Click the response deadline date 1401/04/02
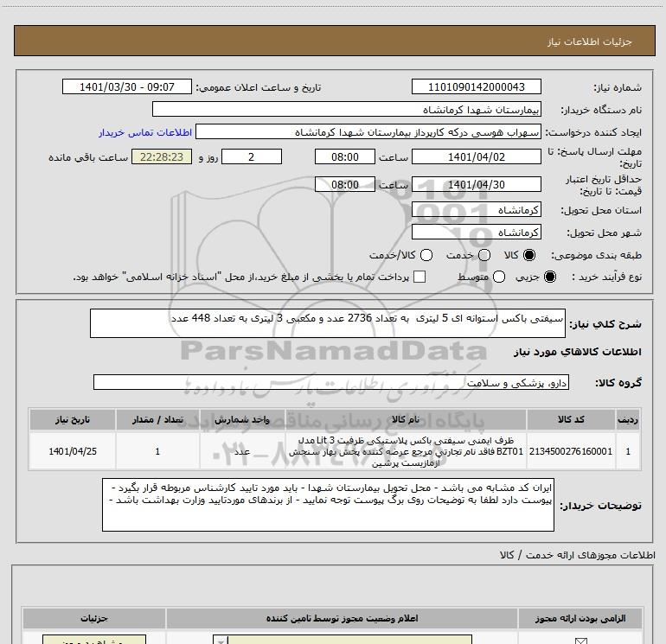 [476, 156]
